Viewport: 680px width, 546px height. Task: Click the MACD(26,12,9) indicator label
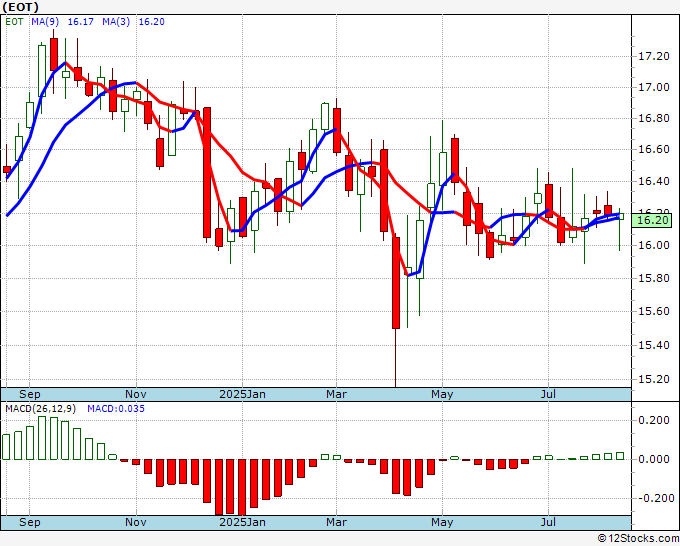point(40,409)
